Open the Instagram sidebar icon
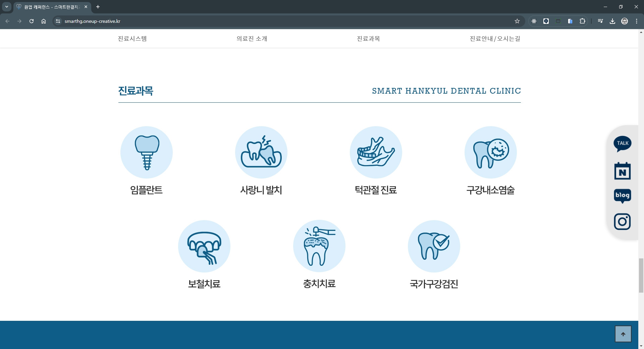 (x=623, y=222)
